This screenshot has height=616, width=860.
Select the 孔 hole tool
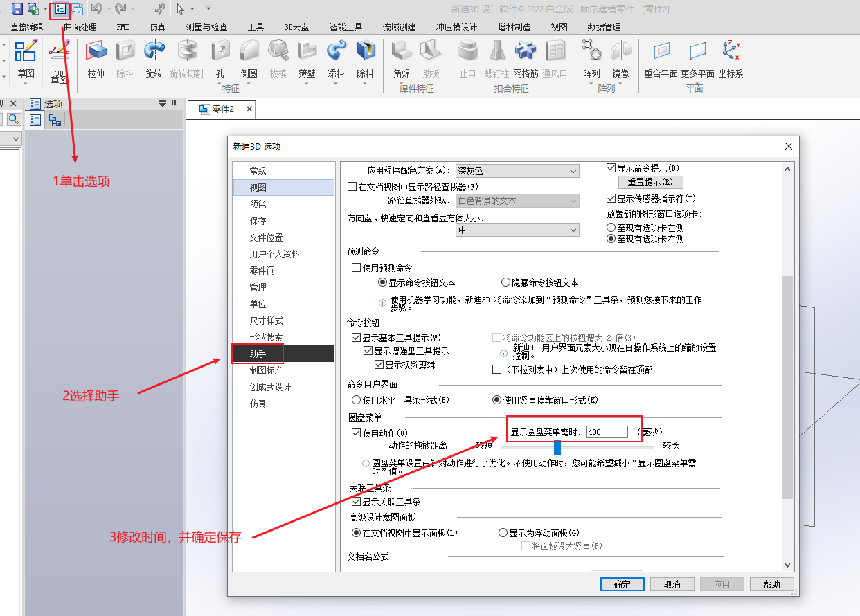coord(220,59)
